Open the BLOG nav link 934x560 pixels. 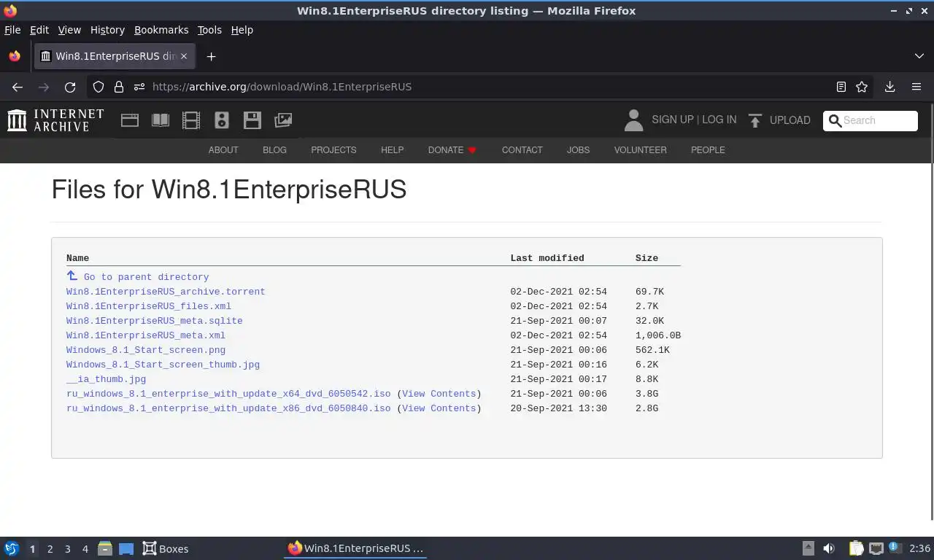[274, 150]
